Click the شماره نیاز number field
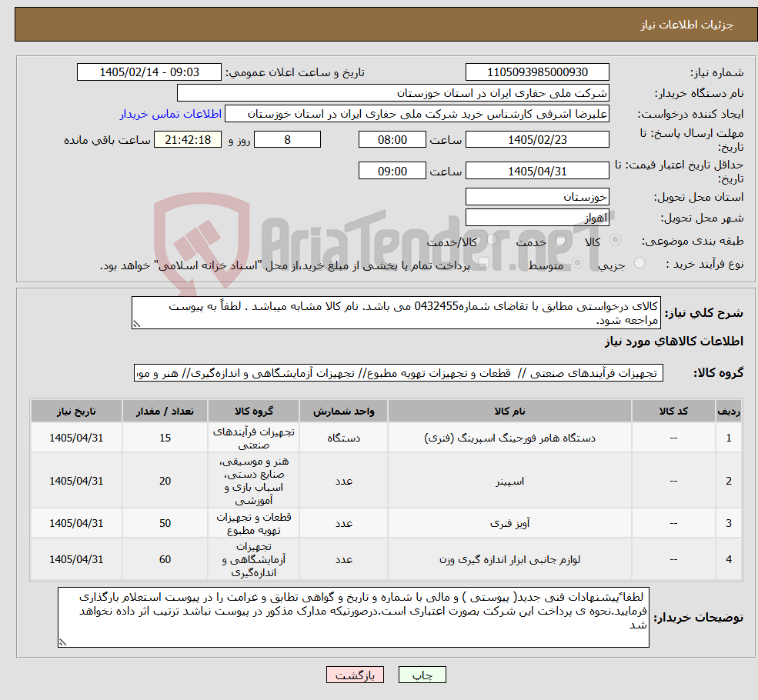 tap(537, 72)
